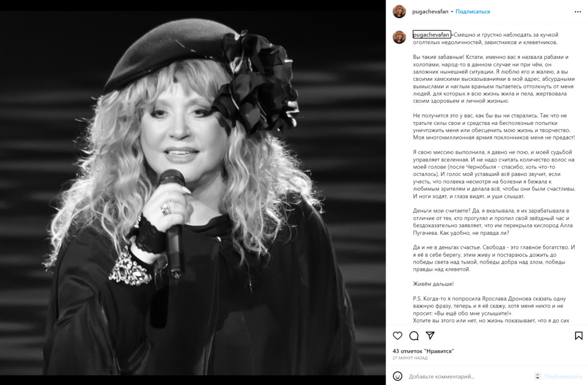Open the pugachevafan avatar in post header
The width and height of the screenshot is (588, 385).
[399, 11]
